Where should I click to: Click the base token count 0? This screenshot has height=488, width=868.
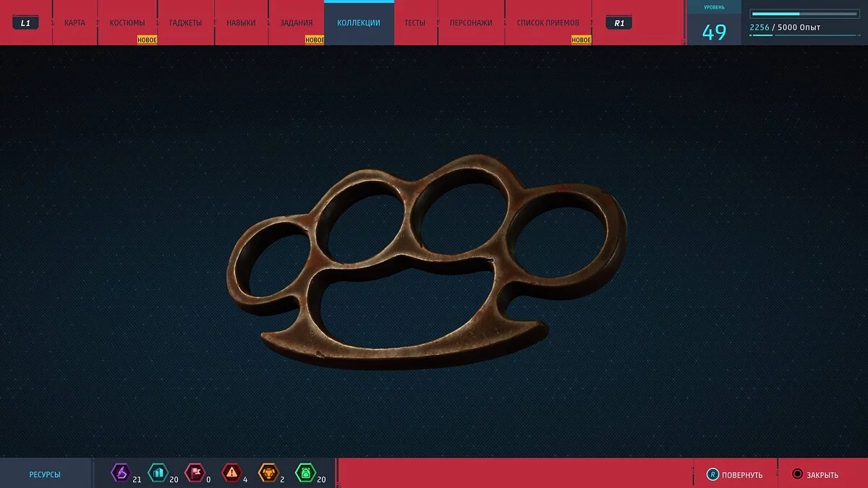click(x=209, y=479)
